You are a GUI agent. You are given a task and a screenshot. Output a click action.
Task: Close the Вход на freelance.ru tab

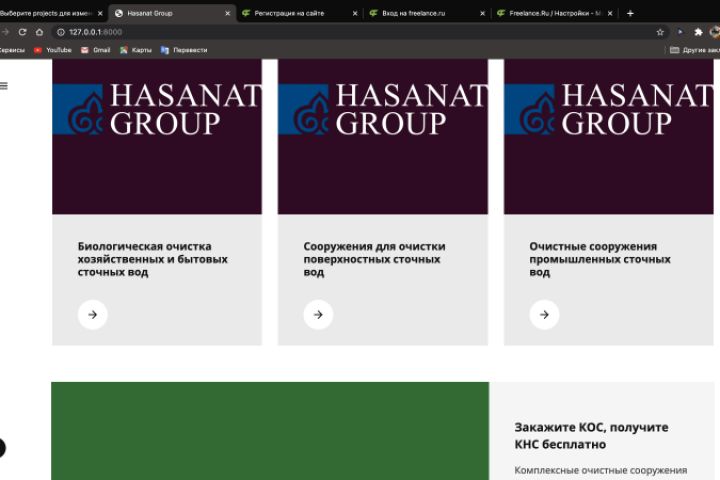482,14
